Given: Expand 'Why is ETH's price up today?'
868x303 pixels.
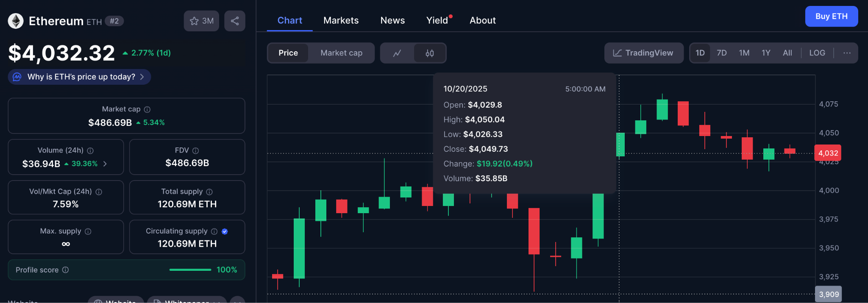Looking at the screenshot, I should pyautogui.click(x=80, y=77).
